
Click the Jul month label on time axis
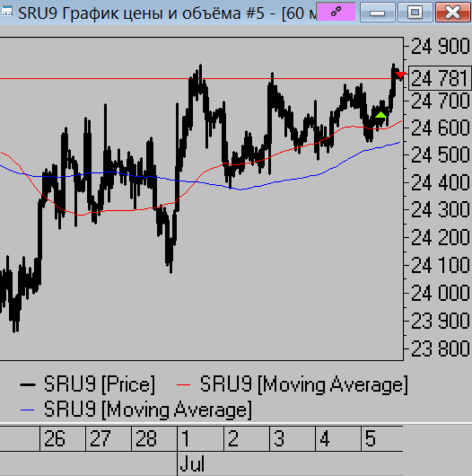(x=193, y=465)
